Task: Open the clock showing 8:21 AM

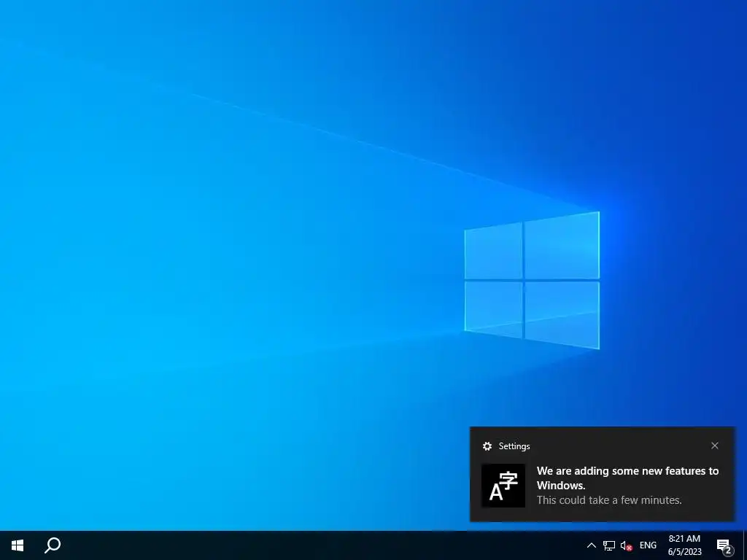Action: click(x=684, y=545)
